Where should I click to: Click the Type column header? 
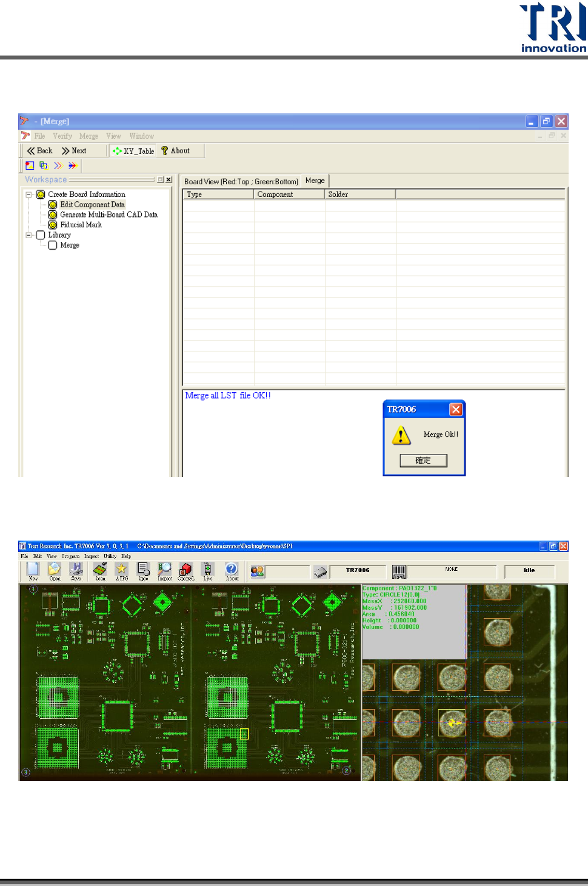[x=218, y=195]
